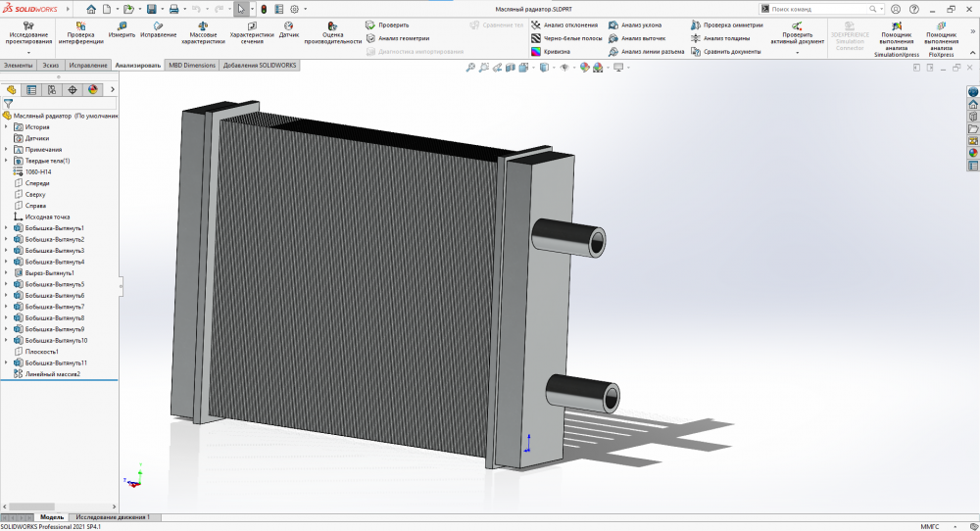980x531 pixels.
Task: Click Сравнить документы button
Action: (x=729, y=51)
